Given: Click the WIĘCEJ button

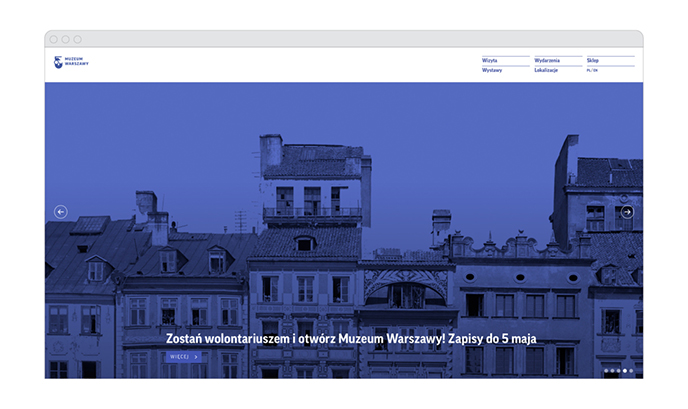Looking at the screenshot, I should [x=184, y=356].
